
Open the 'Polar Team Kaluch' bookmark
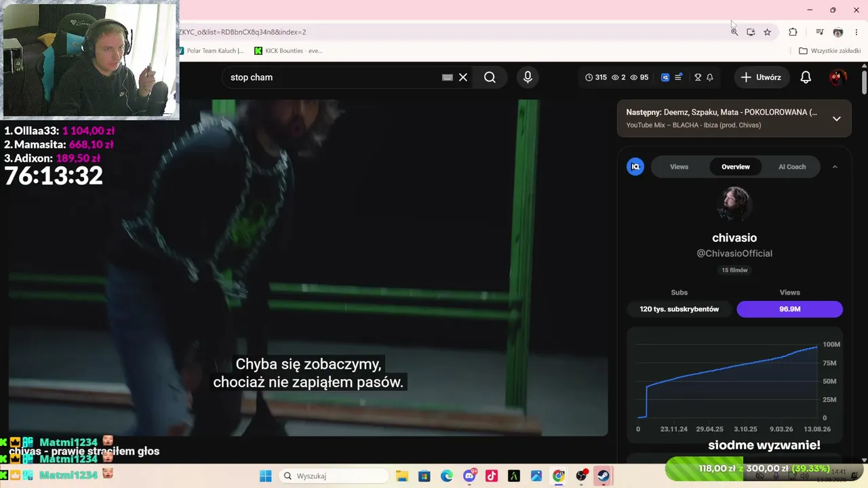tap(212, 51)
